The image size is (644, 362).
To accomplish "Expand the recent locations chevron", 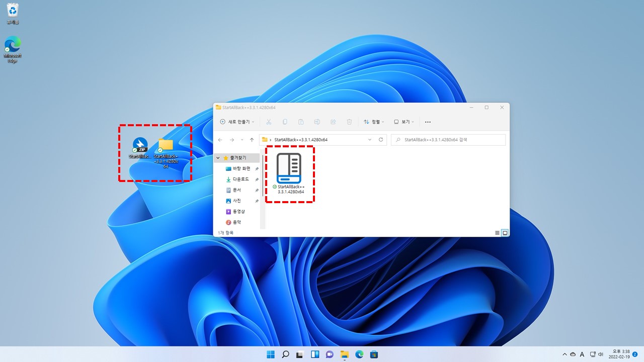I will [x=242, y=140].
